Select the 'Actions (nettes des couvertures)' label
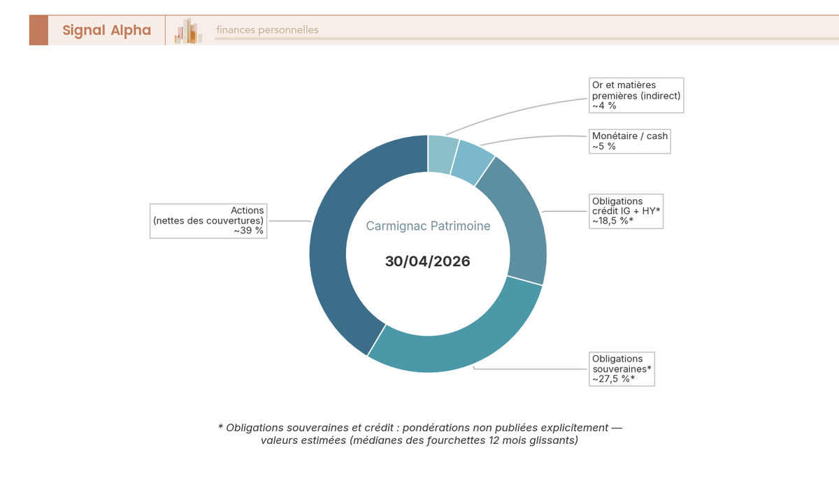The image size is (839, 504). pos(208,220)
